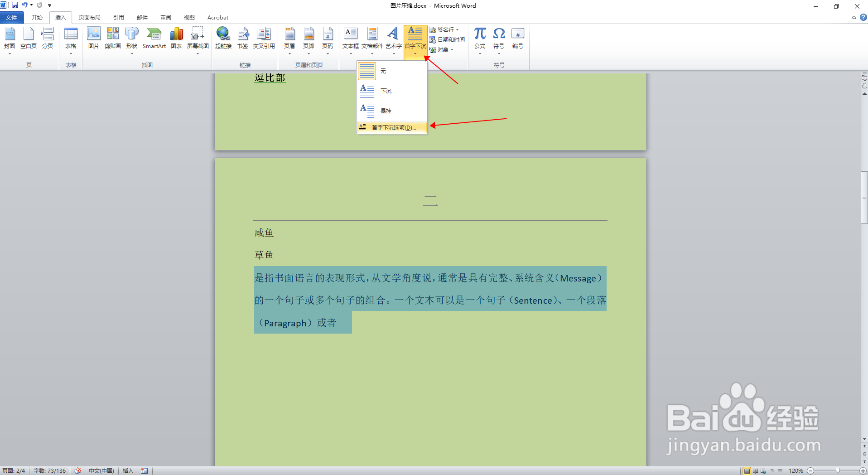Click zoom in plus button
The width and height of the screenshot is (868, 475).
863,471
